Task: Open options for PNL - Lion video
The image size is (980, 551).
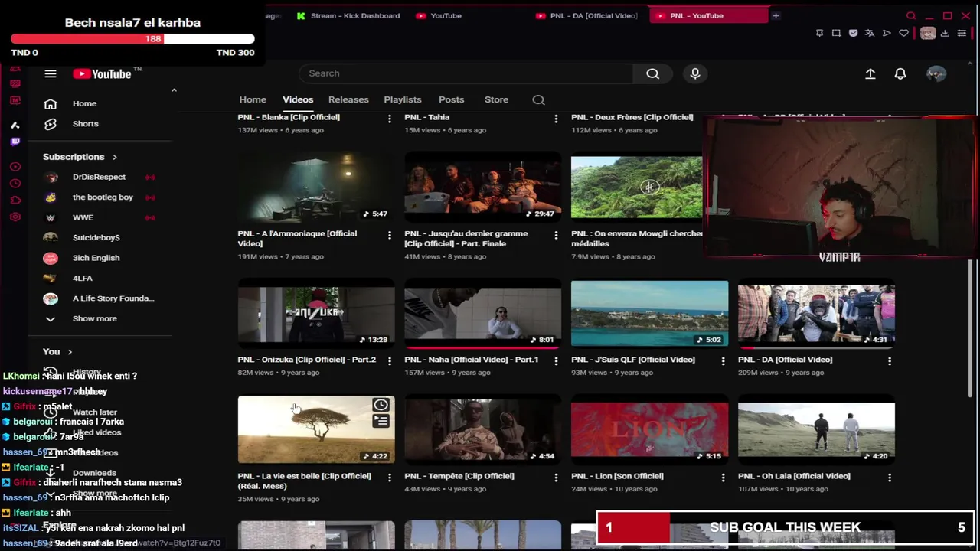Action: (723, 477)
